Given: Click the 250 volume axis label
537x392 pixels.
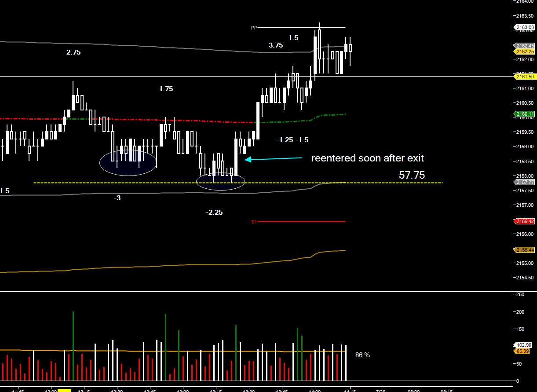Looking at the screenshot, I should click(520, 294).
